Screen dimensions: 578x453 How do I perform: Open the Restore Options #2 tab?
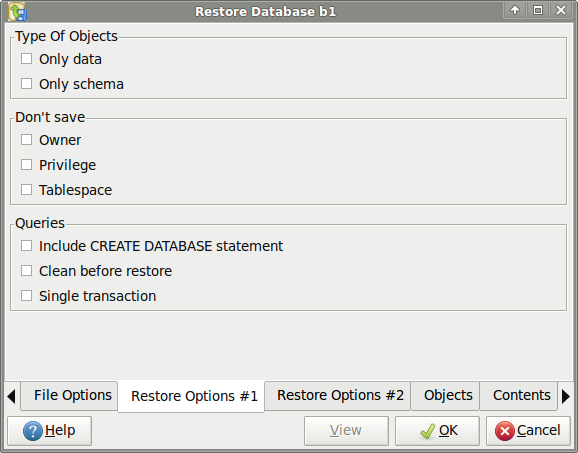tap(337, 395)
